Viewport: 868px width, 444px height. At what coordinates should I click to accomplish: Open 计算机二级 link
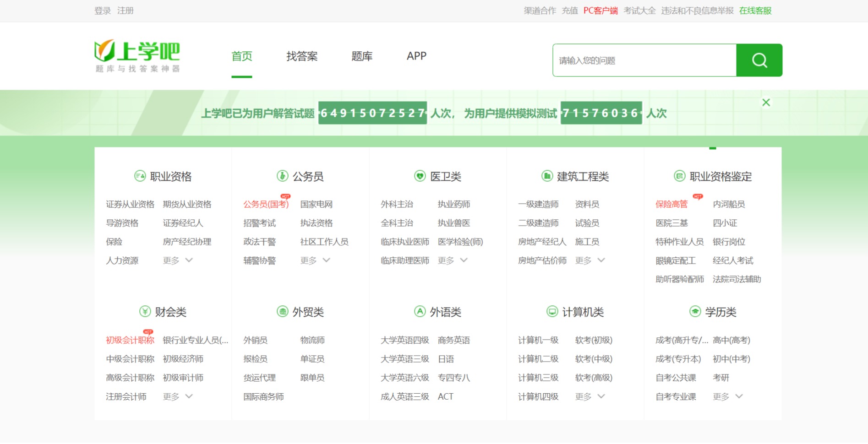pyautogui.click(x=538, y=359)
